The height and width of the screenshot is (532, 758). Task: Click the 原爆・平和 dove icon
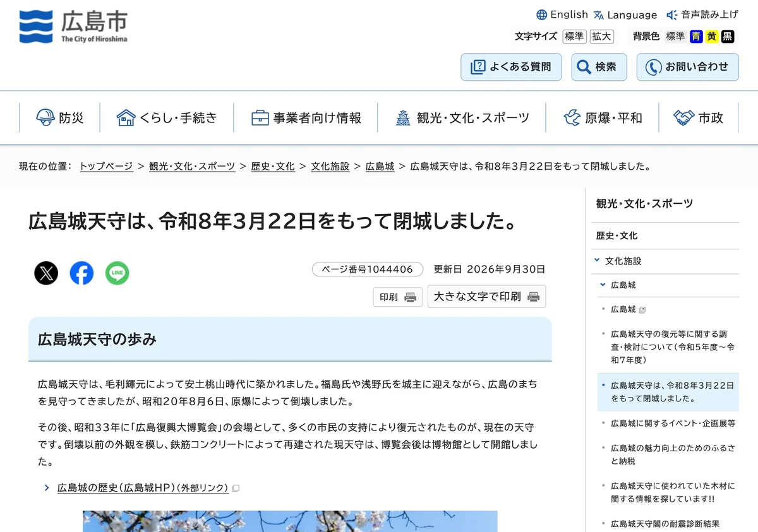572,117
